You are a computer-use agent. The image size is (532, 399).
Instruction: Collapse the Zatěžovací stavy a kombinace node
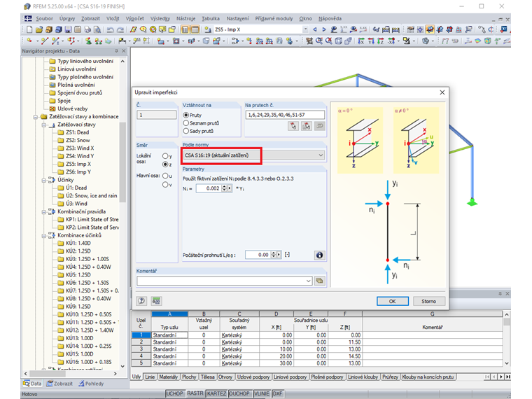tap(35, 117)
